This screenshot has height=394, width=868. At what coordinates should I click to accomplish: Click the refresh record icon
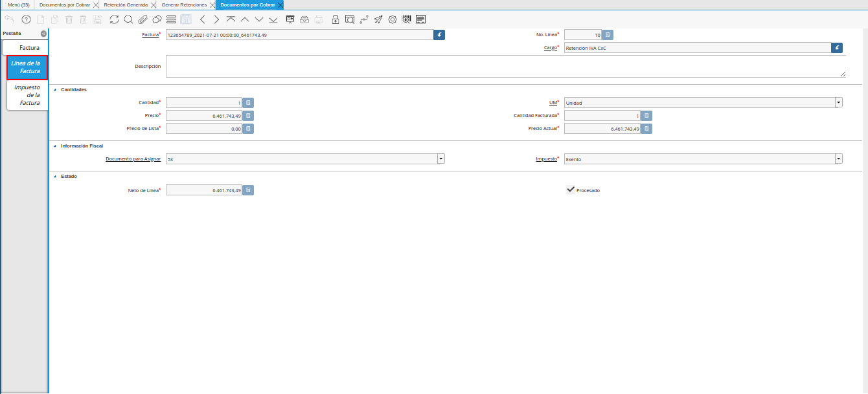pos(114,19)
